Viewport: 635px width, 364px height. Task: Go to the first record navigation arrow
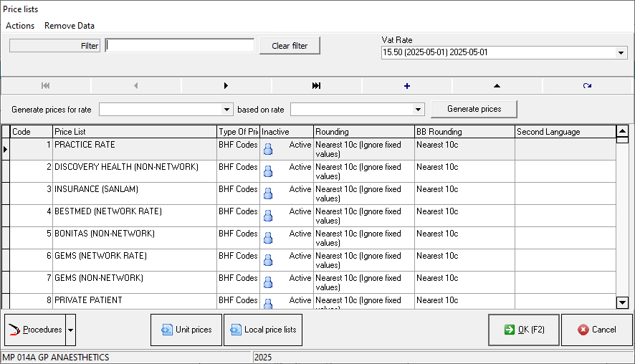click(46, 85)
